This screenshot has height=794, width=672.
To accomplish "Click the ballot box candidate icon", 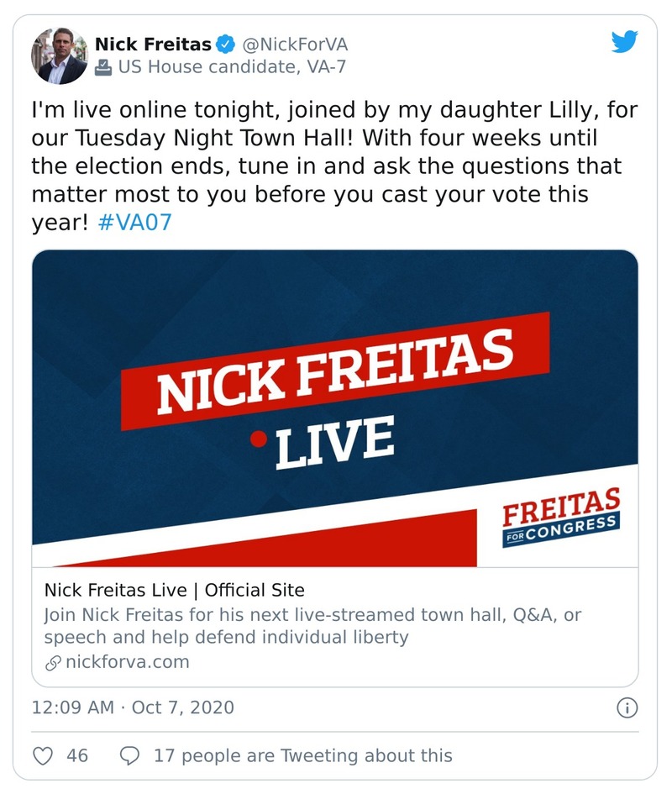I will click(103, 67).
